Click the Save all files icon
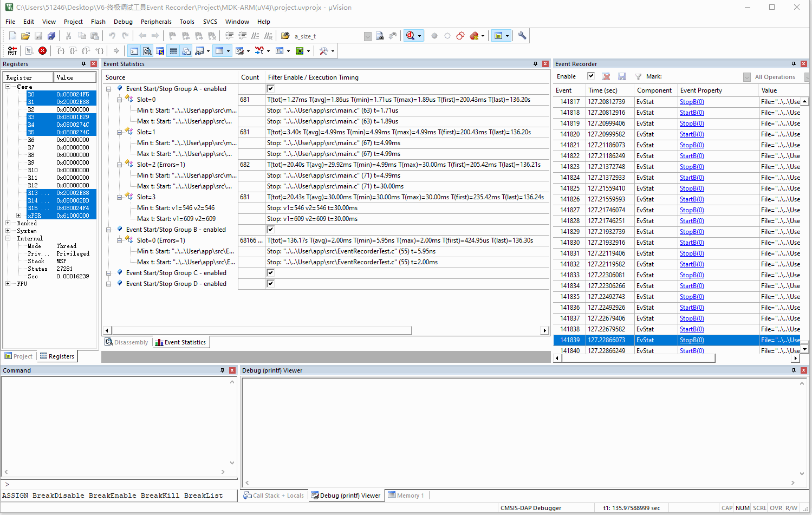 tap(51, 36)
